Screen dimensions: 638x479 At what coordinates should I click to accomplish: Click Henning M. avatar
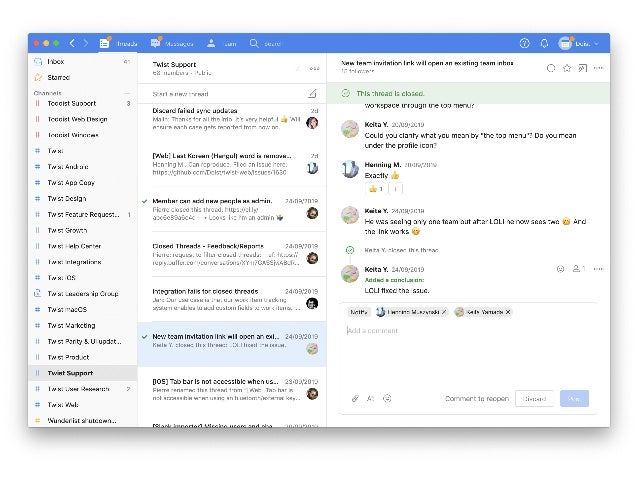click(350, 169)
